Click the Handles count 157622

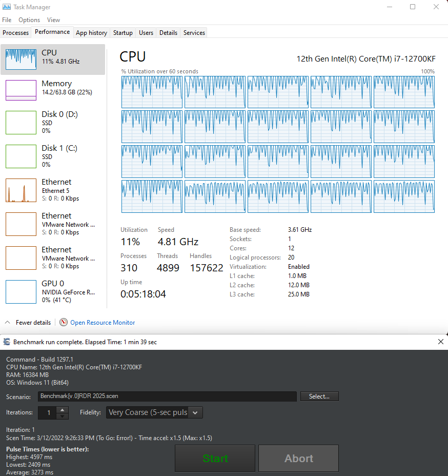point(207,268)
